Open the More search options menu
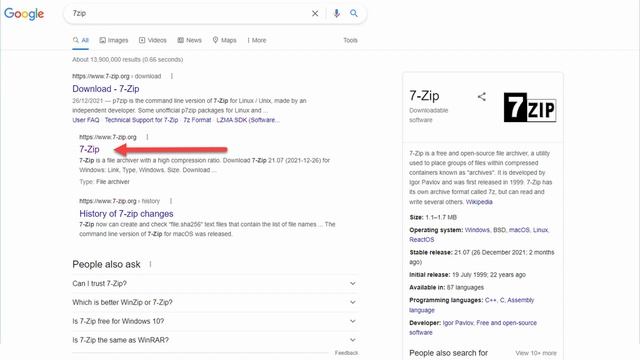640x360 pixels. pos(257,40)
